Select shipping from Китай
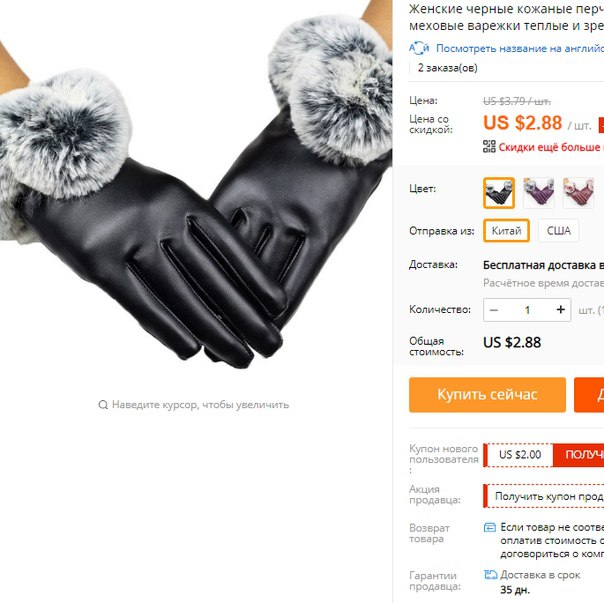This screenshot has width=604, height=603. coord(506,230)
